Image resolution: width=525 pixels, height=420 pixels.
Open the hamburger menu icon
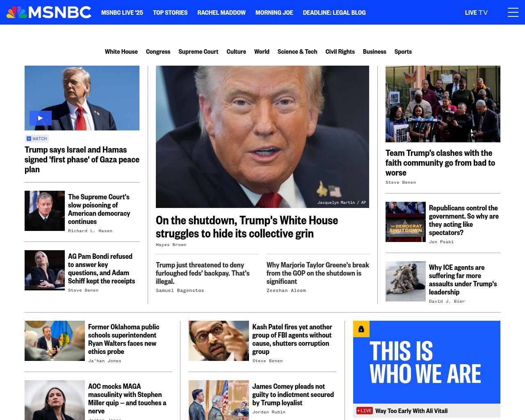[x=513, y=12]
